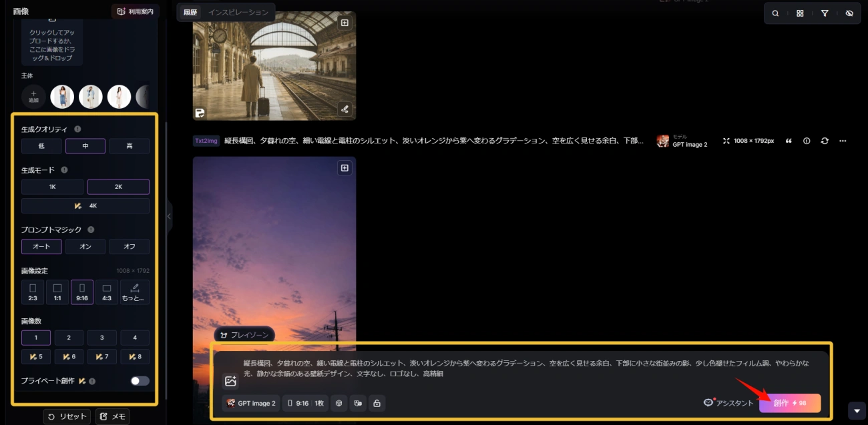Turn prompt magic オフ

[x=130, y=246]
